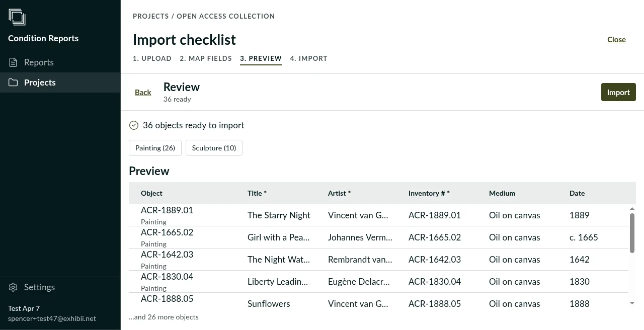Click the Projects / Open Access Collection breadcrumb
Screen dimensions: 644x330
tap(204, 16)
